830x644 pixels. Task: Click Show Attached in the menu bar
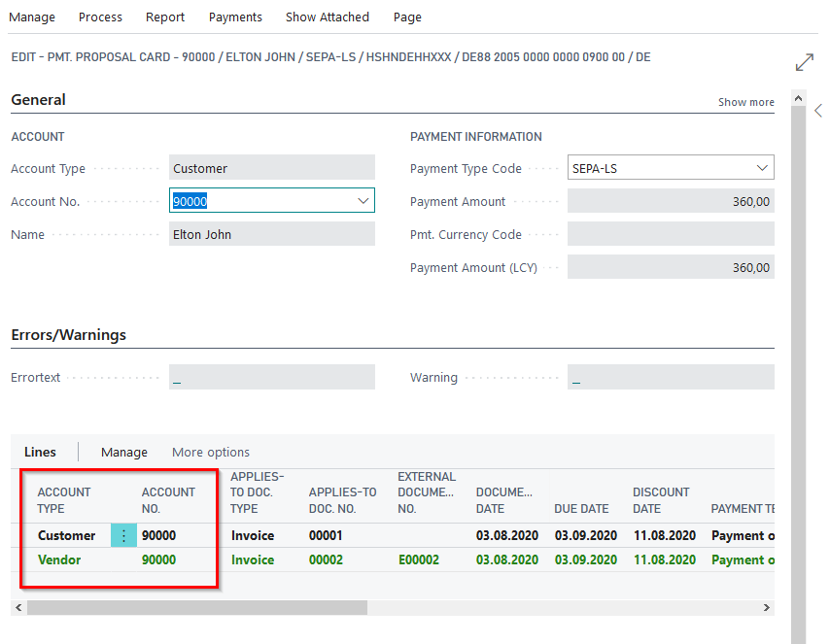[327, 17]
